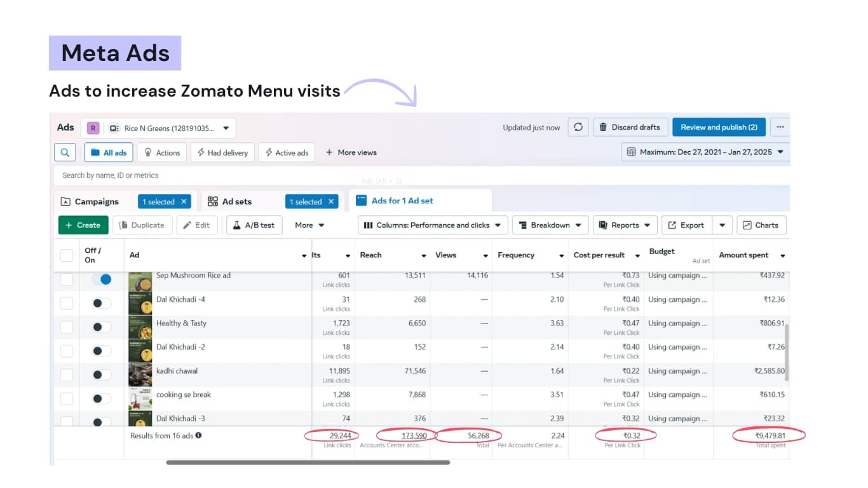868x488 pixels.
Task: Turn on the kadhi chawal ad toggle
Action: (x=102, y=375)
